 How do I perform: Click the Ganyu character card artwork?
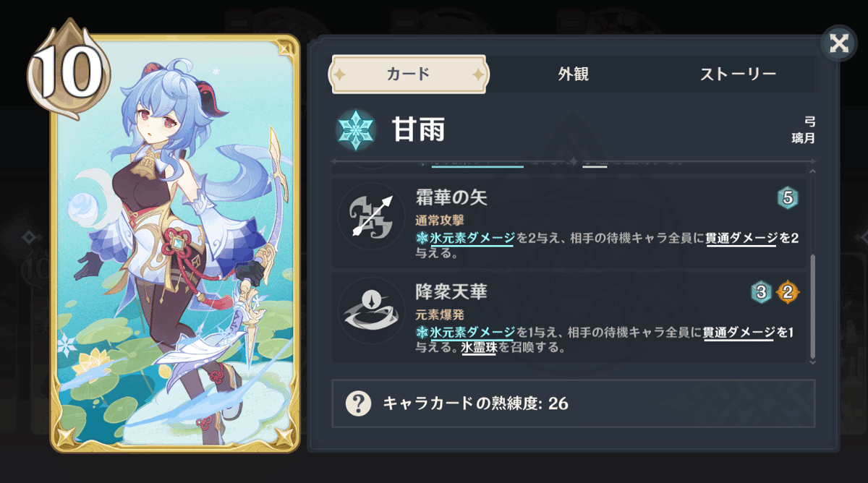(x=174, y=243)
